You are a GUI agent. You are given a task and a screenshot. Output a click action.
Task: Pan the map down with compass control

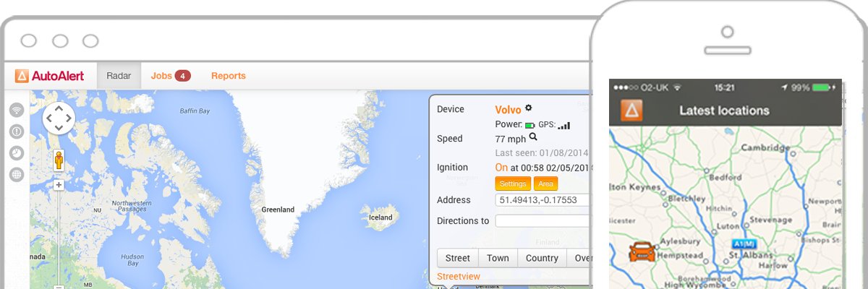[59, 129]
